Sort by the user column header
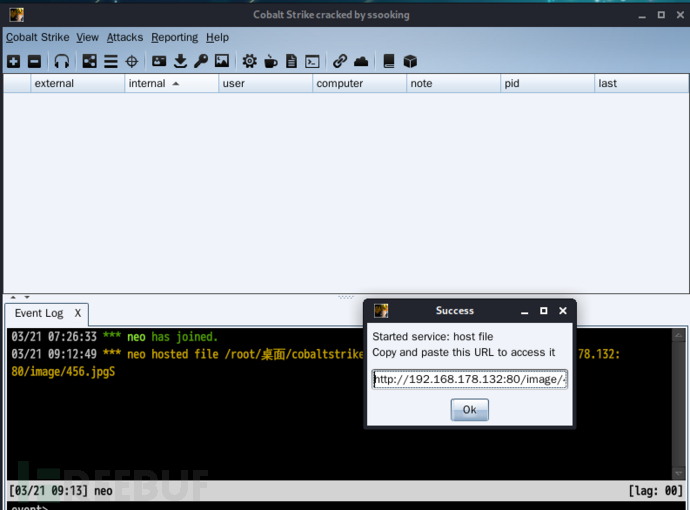 pos(265,83)
